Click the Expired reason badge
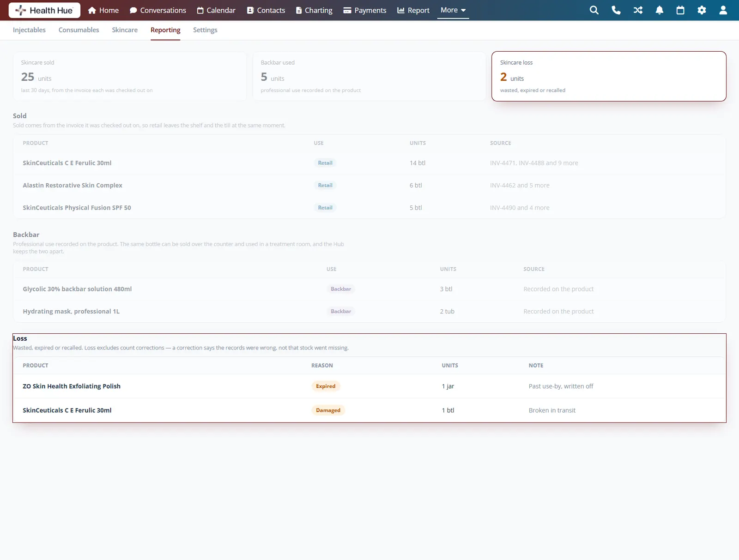The height and width of the screenshot is (560, 739). point(326,386)
